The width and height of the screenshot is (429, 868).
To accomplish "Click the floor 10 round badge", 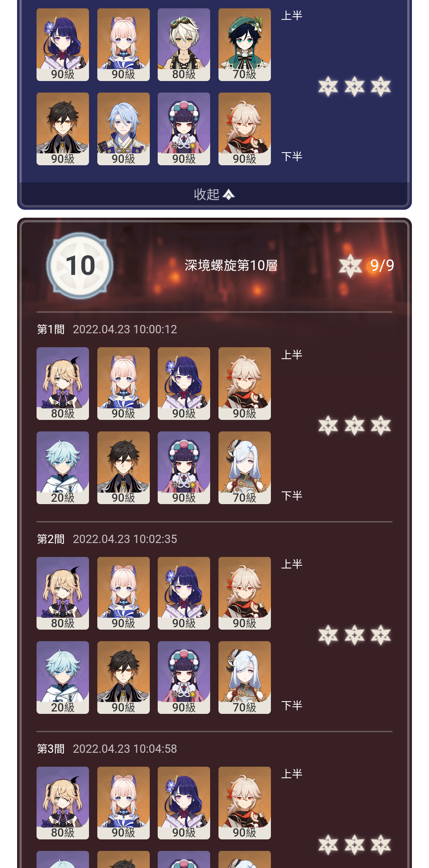I will [80, 265].
